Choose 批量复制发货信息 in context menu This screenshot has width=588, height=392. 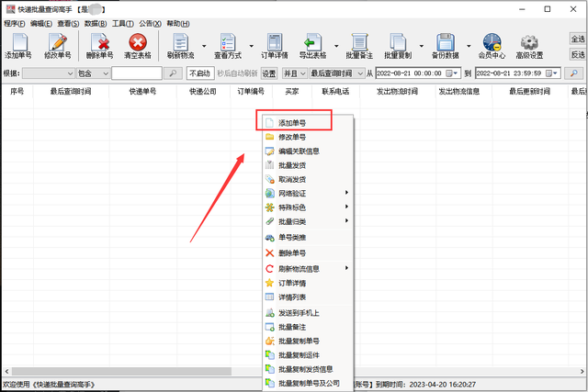(x=308, y=369)
